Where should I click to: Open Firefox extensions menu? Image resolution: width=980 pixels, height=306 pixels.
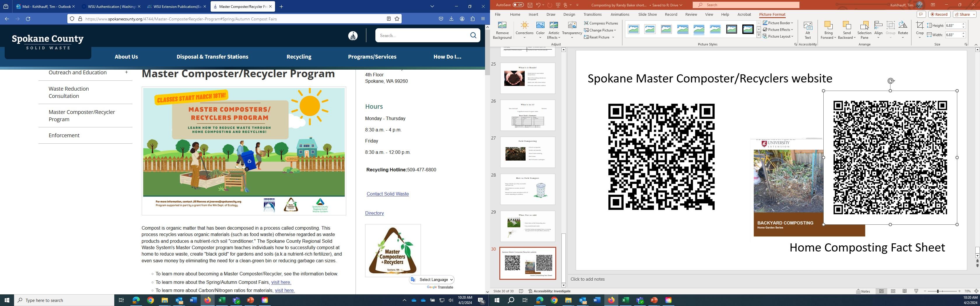tap(473, 19)
